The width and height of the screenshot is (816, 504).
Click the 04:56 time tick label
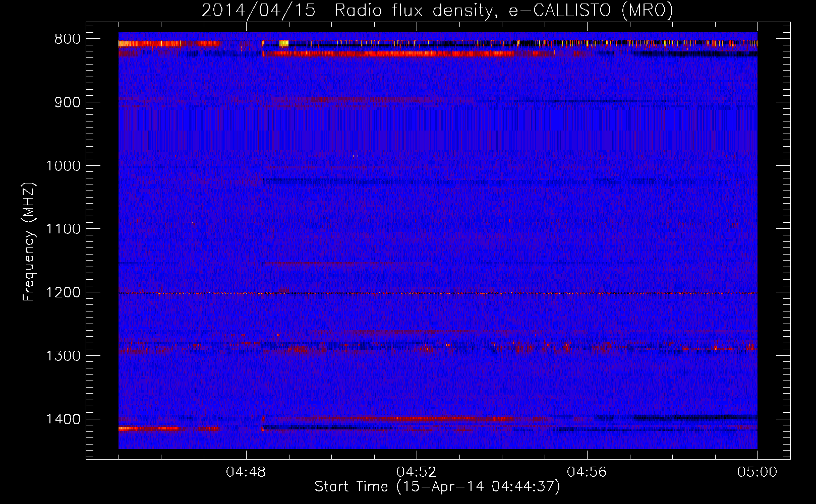coord(587,472)
